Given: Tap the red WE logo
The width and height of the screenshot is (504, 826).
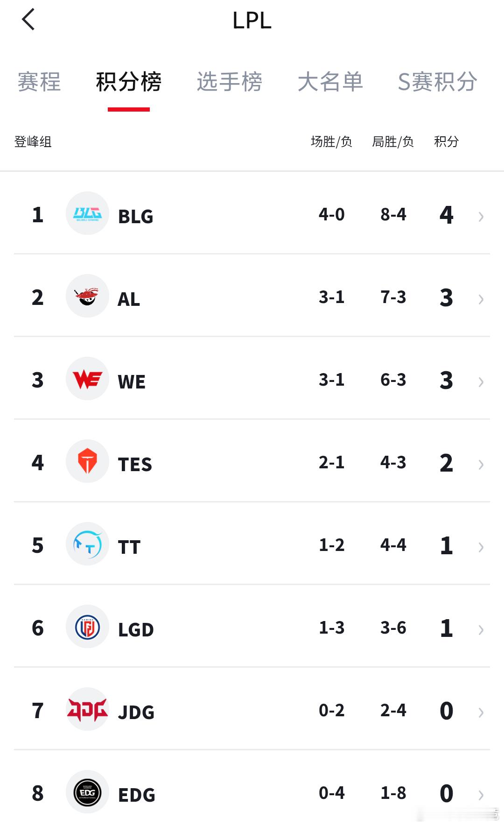Looking at the screenshot, I should 87,379.
